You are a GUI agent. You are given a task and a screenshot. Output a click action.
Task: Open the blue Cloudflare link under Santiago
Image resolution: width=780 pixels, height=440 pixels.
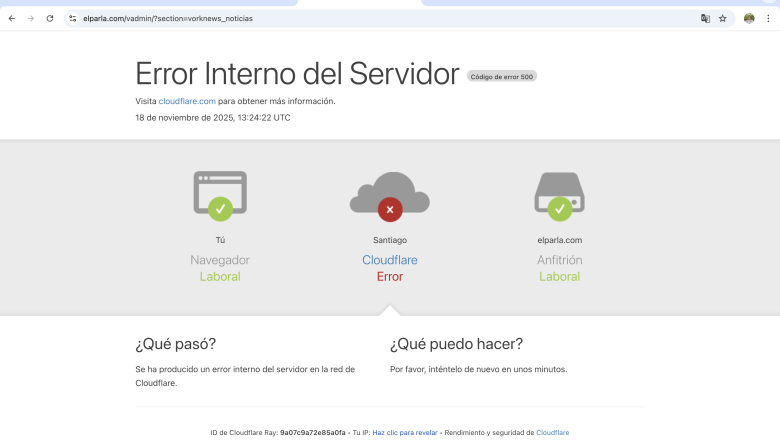(x=390, y=260)
